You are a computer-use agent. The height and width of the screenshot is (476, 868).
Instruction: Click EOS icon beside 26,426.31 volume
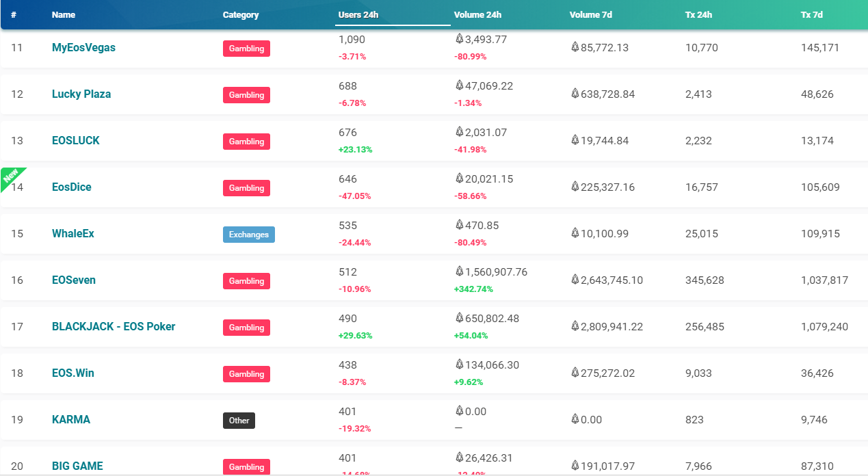coord(459,458)
